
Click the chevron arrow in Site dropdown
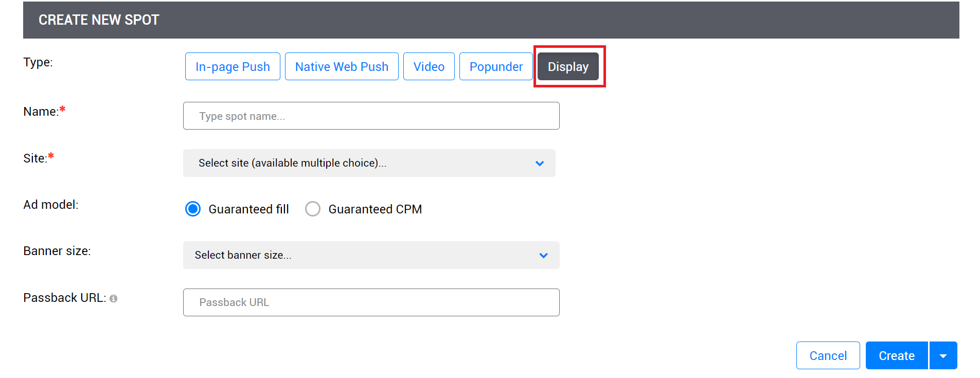[540, 164]
